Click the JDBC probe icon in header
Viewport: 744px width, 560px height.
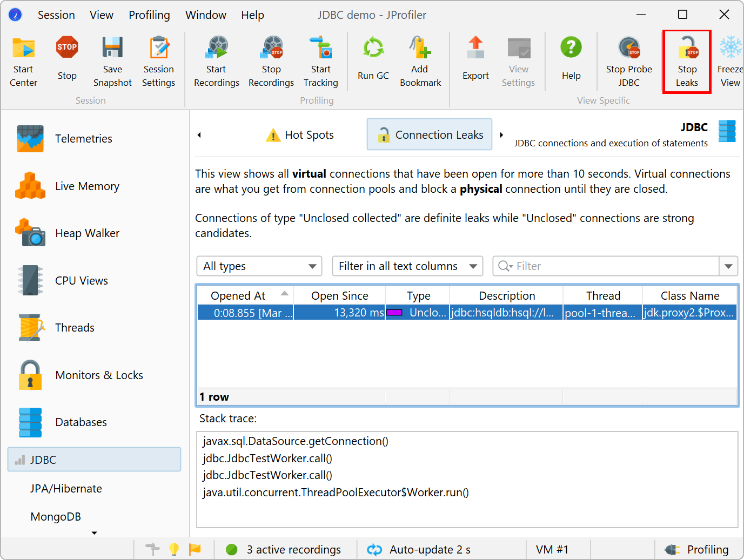click(x=727, y=131)
